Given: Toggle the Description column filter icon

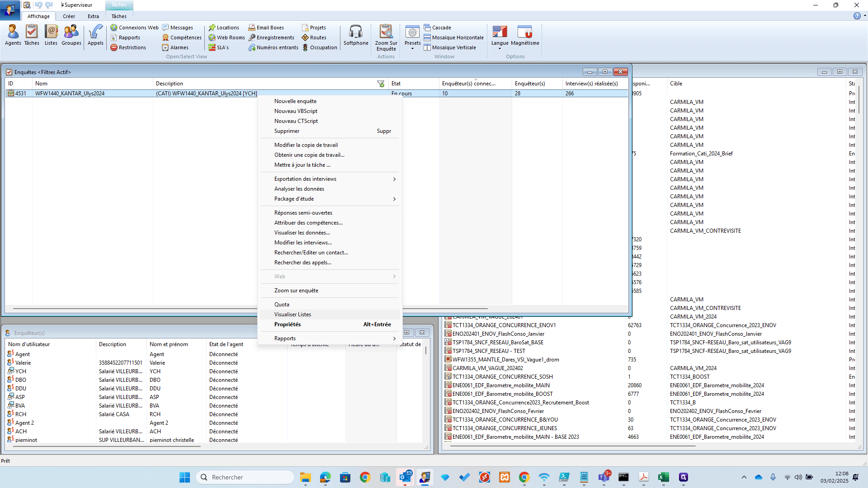Looking at the screenshot, I should tap(381, 84).
